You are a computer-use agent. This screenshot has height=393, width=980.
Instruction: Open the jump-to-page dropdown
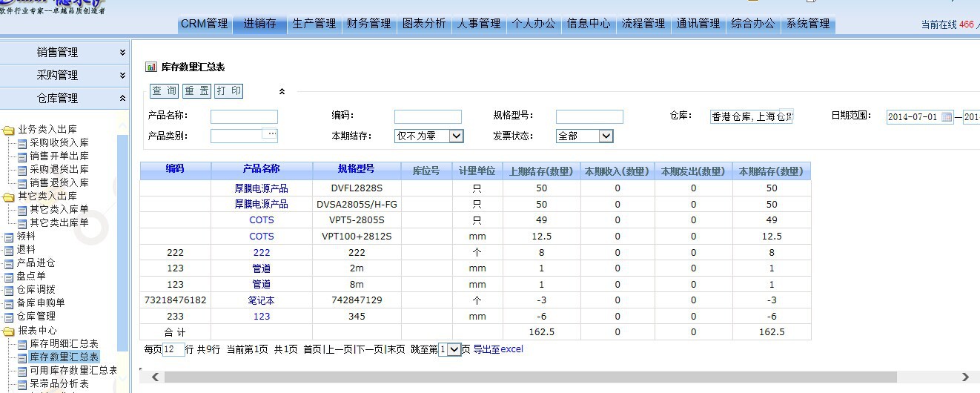click(454, 350)
